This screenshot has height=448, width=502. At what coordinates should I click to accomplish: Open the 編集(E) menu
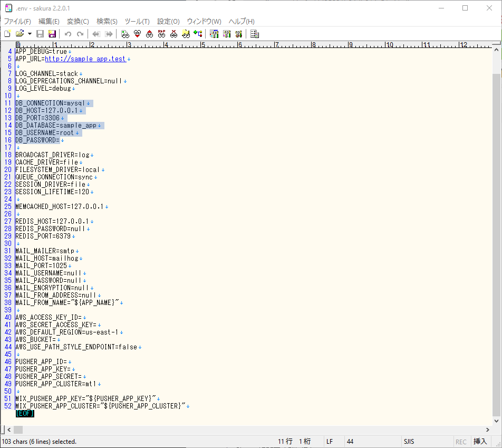click(49, 21)
